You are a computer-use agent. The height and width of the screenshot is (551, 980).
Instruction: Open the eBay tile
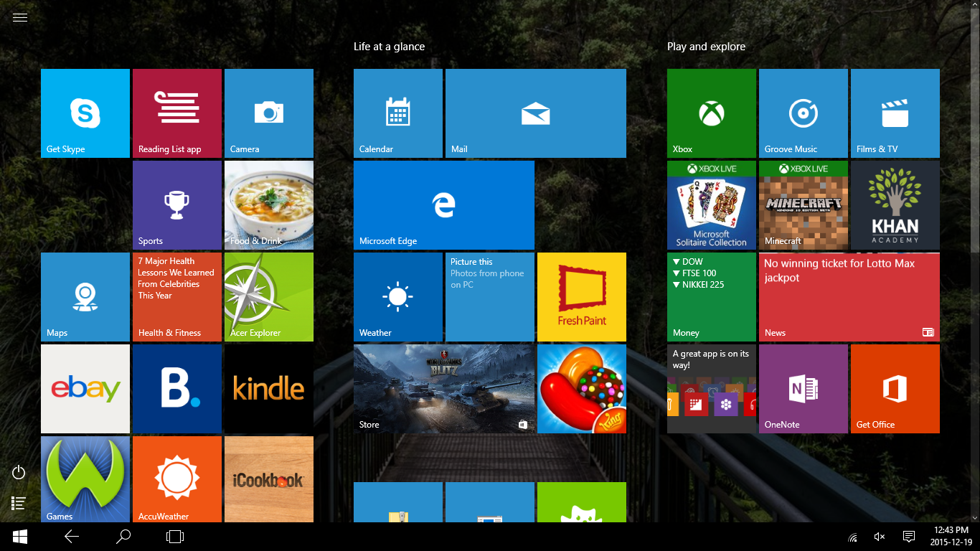coord(85,389)
